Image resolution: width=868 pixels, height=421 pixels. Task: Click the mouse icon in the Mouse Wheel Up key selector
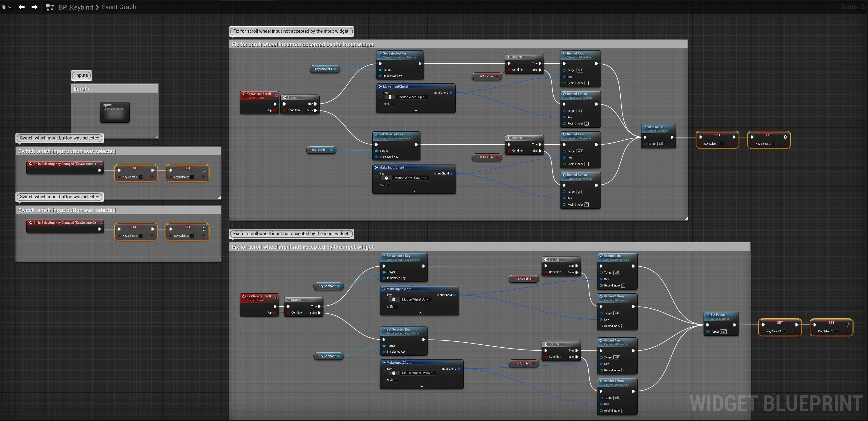point(390,97)
